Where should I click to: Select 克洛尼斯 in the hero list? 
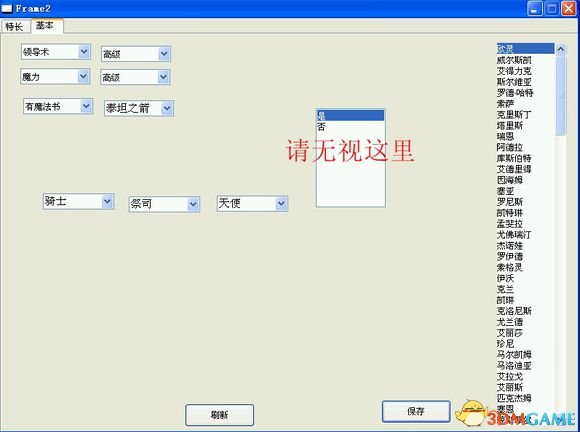click(525, 311)
